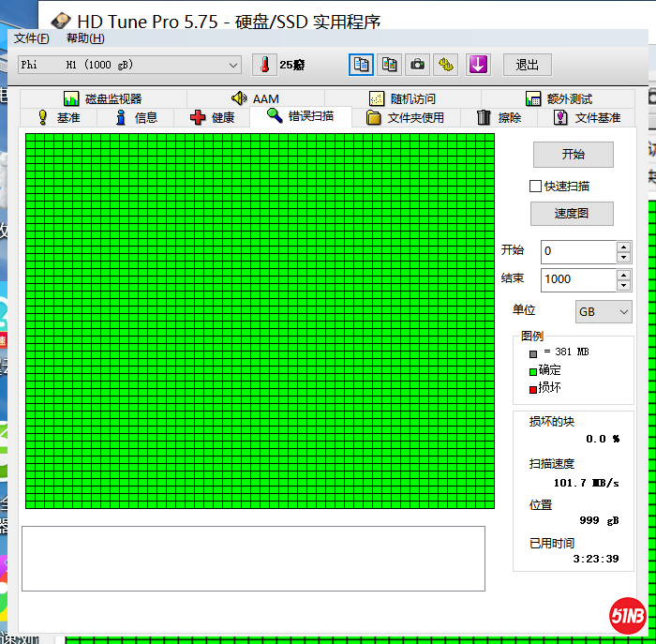Open the GB unit dropdown

[x=604, y=312]
